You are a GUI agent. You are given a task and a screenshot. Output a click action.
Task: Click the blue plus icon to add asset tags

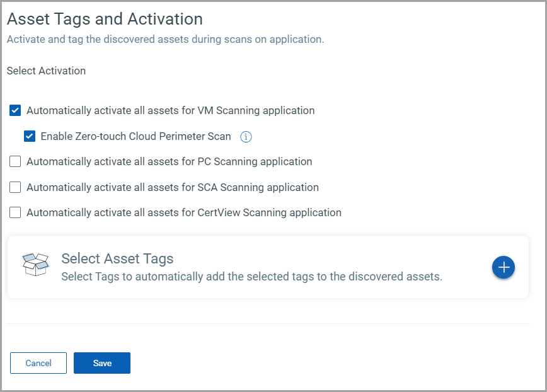[504, 267]
